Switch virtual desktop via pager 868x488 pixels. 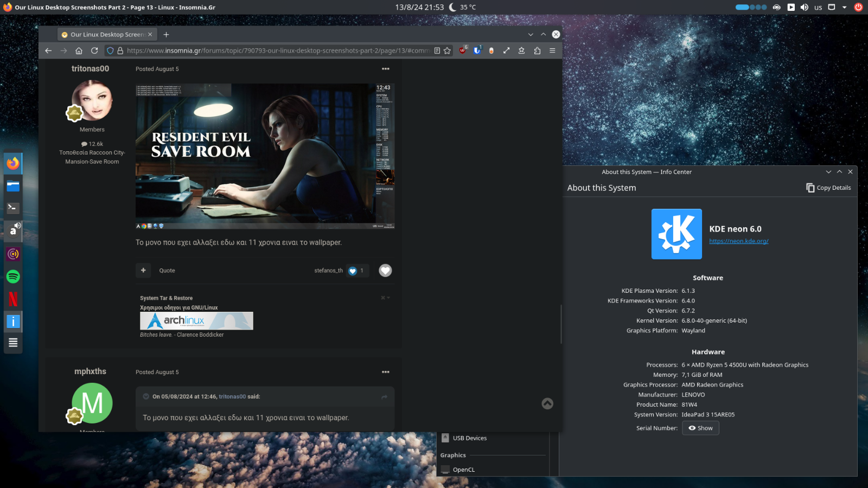(751, 7)
